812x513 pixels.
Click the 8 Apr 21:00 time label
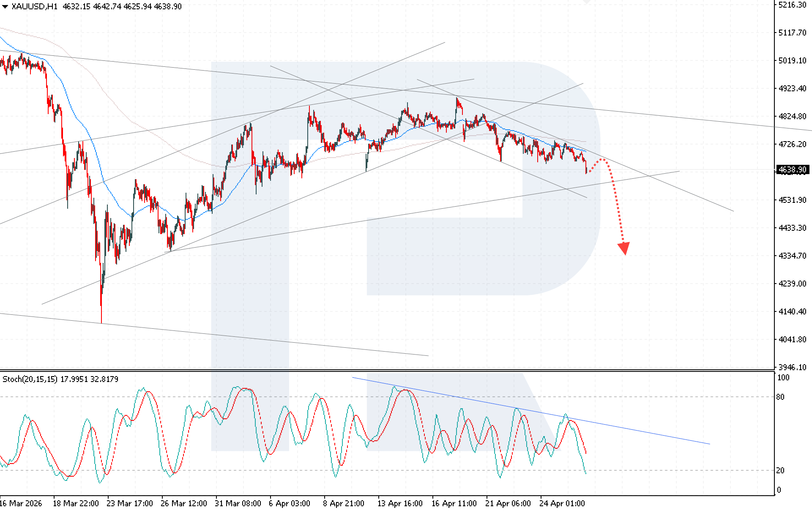[x=344, y=503]
